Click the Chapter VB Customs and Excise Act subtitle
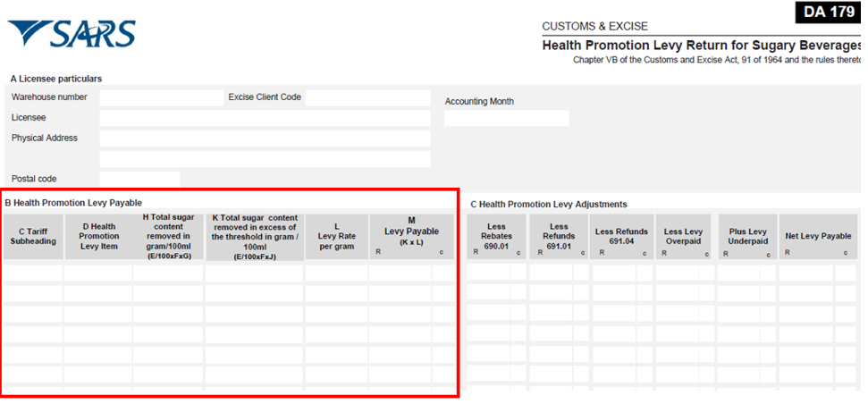The width and height of the screenshot is (868, 404). [x=718, y=60]
